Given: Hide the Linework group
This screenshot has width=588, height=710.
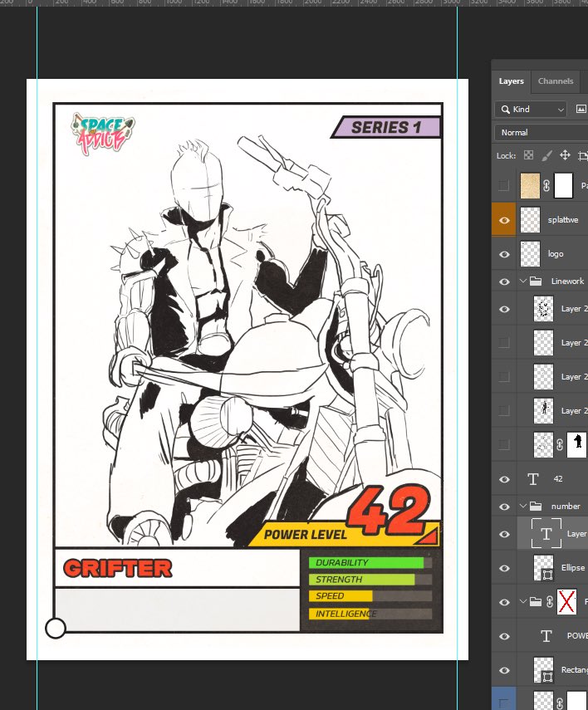Looking at the screenshot, I should click(504, 282).
